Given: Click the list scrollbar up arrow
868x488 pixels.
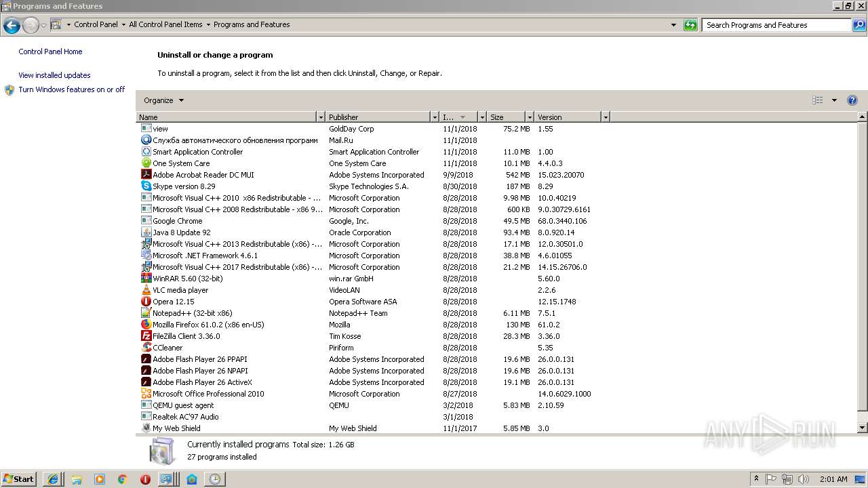Looking at the screenshot, I should click(x=863, y=117).
